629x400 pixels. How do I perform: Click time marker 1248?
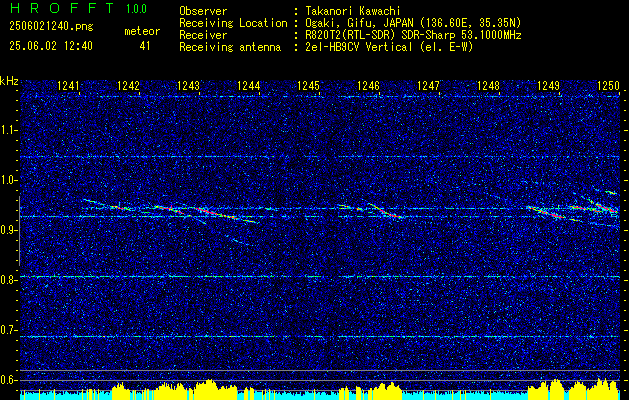pyautogui.click(x=489, y=86)
